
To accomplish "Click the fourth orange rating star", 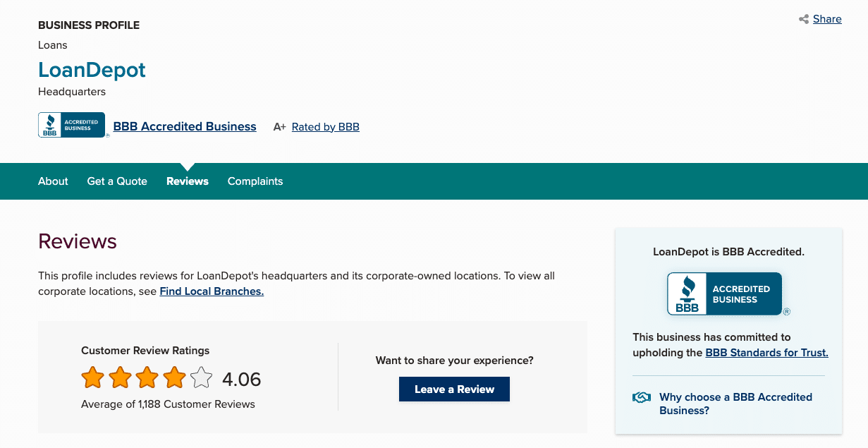I will click(x=174, y=378).
